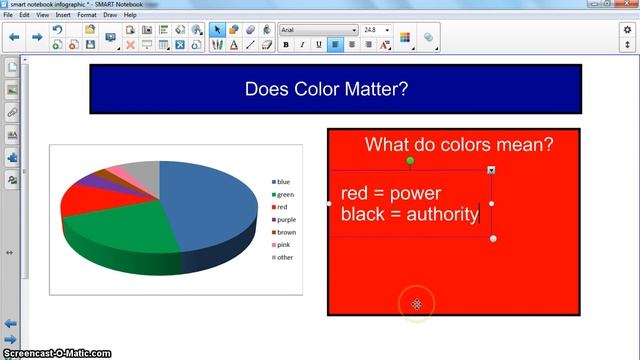The image size is (640, 360).
Task: Choose the Select arrow tool
Action: pos(217,29)
